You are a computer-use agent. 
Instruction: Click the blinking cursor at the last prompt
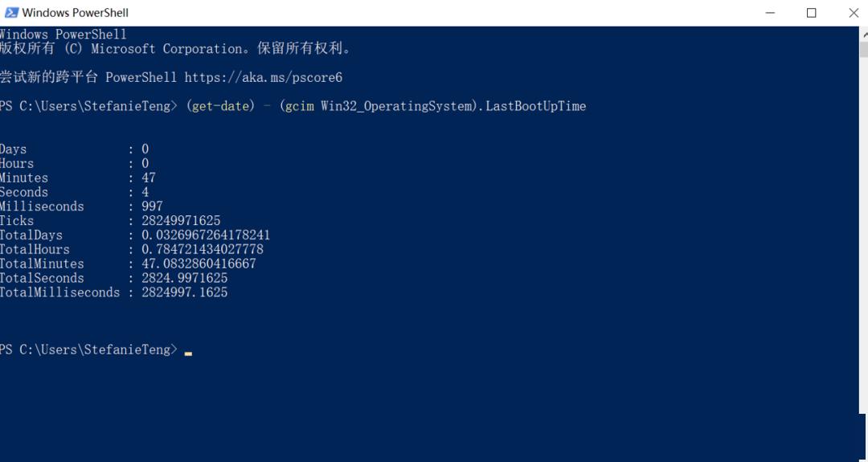188,351
